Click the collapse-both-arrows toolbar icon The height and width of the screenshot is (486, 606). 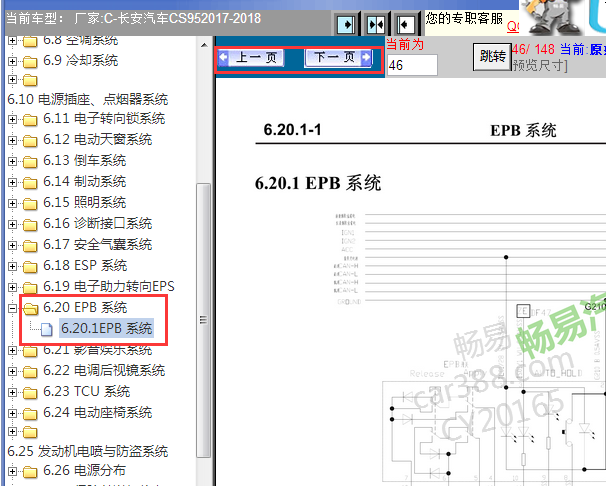[x=376, y=25]
